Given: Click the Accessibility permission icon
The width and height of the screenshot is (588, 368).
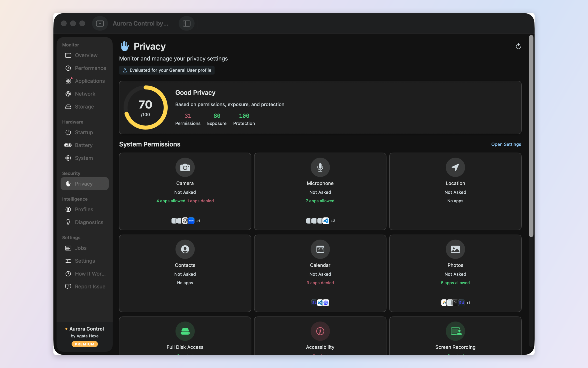Looking at the screenshot, I should (320, 331).
